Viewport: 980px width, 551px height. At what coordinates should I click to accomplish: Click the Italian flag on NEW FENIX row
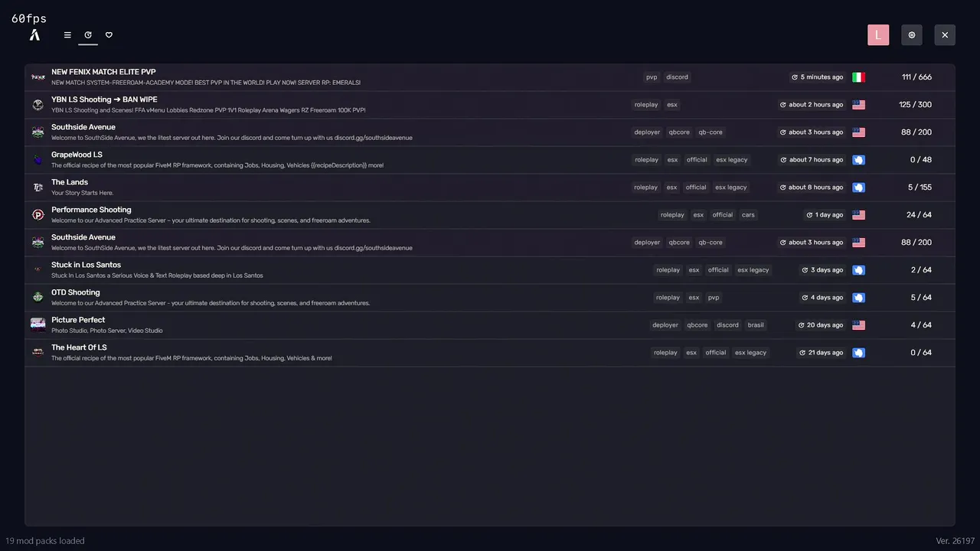[858, 77]
